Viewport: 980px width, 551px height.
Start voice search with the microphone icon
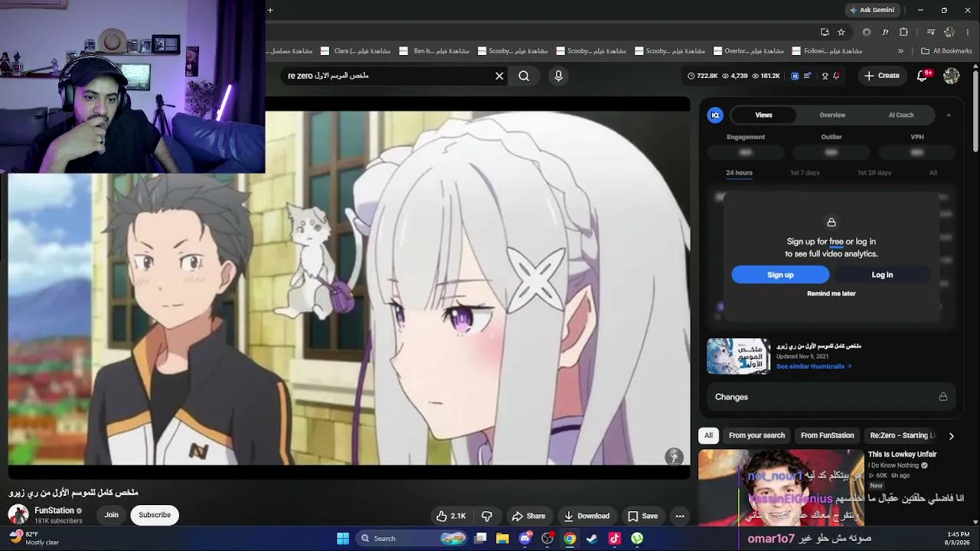(x=558, y=76)
